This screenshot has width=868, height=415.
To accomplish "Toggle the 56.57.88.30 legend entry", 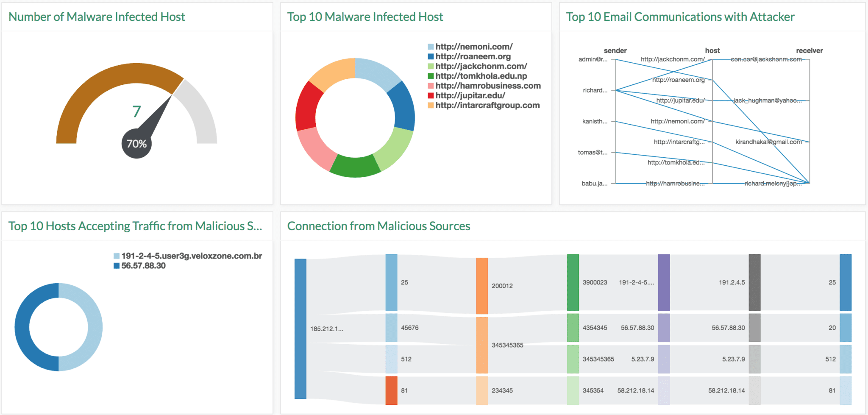I will pyautogui.click(x=143, y=266).
